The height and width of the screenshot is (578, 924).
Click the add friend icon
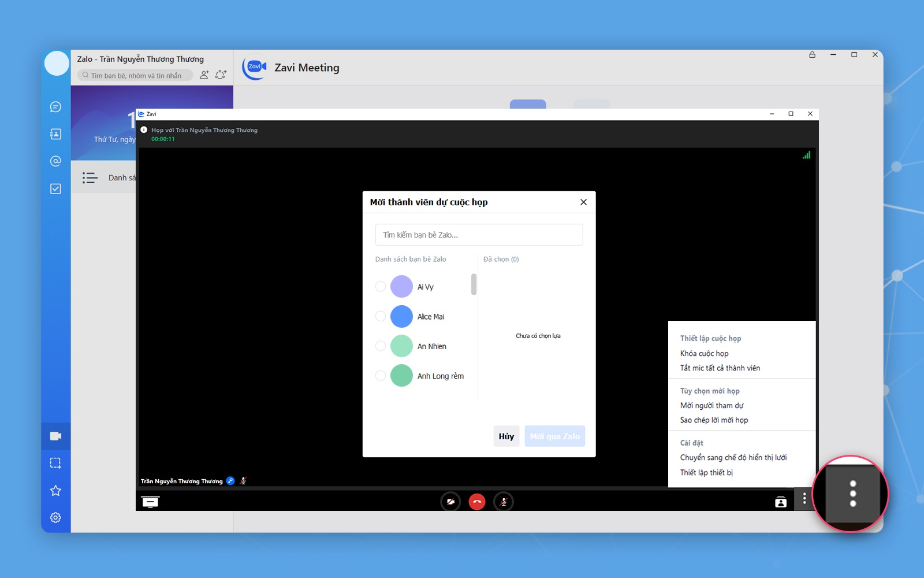click(x=204, y=75)
